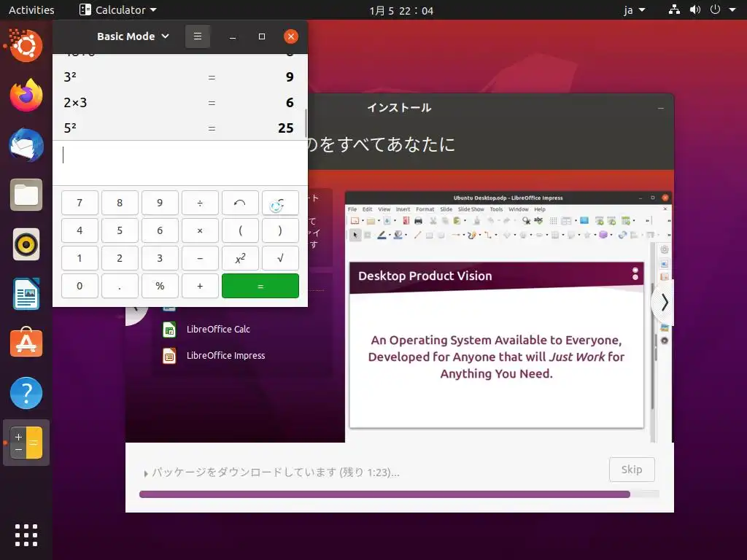Click the calculator history scrollbar
747x560 pixels.
(x=306, y=122)
